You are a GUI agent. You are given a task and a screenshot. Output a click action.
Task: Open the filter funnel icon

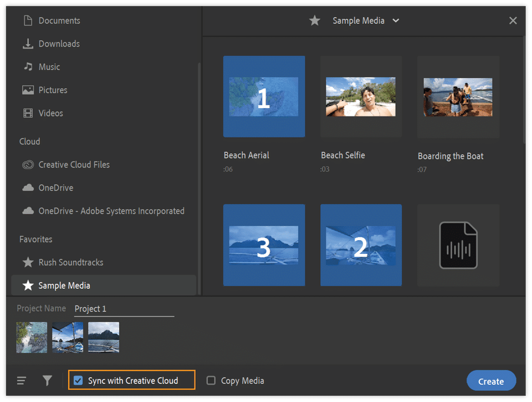click(47, 380)
